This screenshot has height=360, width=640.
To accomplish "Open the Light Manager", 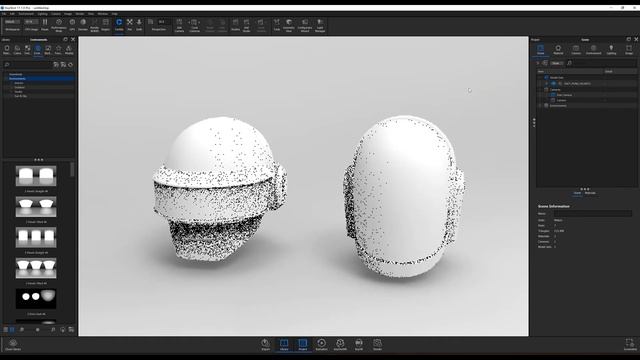I will pos(320,24).
